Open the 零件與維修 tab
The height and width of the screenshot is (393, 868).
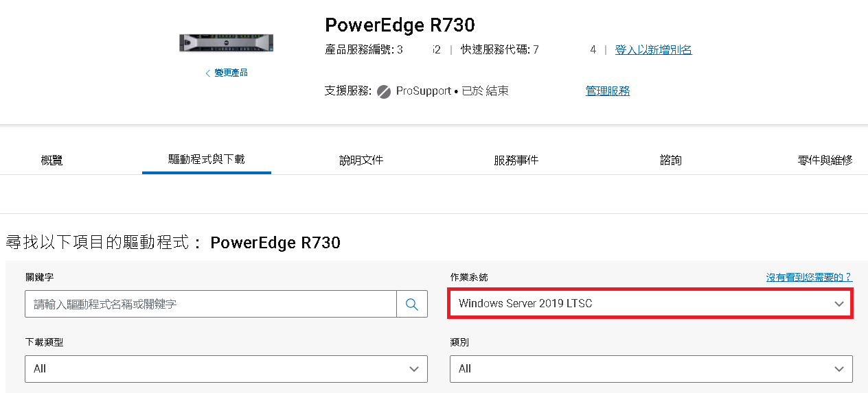point(825,160)
